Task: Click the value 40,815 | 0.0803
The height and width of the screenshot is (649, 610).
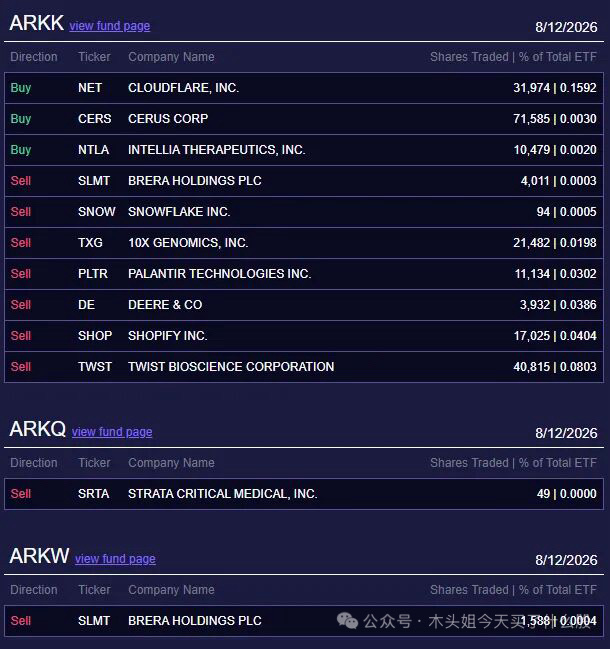Action: click(x=555, y=367)
